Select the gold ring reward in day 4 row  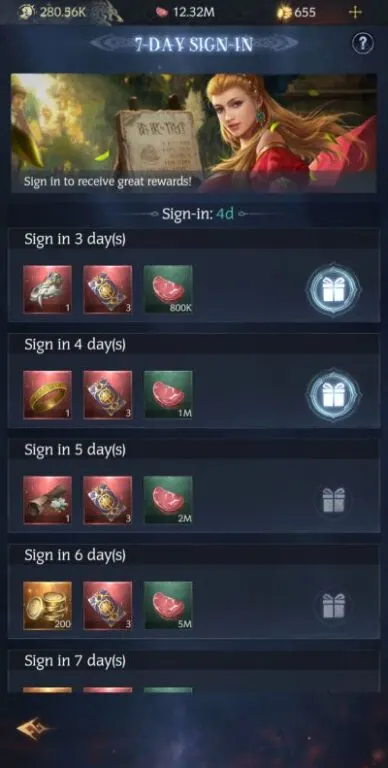coord(48,395)
